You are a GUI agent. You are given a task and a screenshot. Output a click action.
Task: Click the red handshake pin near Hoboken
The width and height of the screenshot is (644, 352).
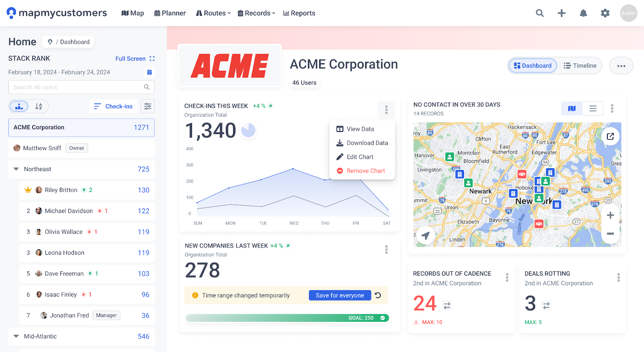522,174
